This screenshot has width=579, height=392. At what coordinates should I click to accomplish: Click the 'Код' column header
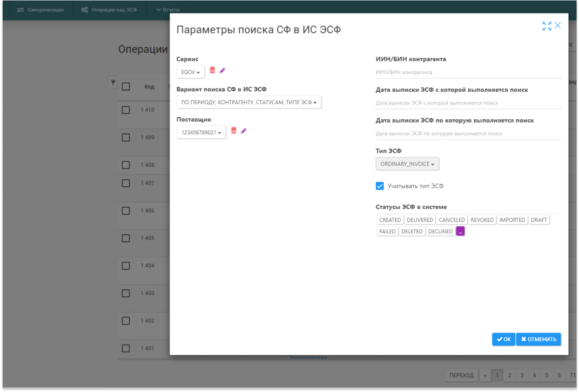[149, 87]
